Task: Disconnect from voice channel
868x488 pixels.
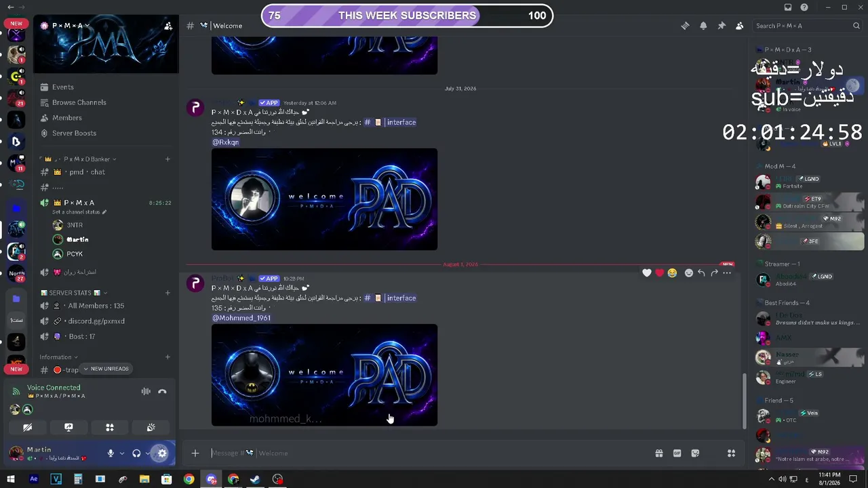Action: [x=162, y=391]
